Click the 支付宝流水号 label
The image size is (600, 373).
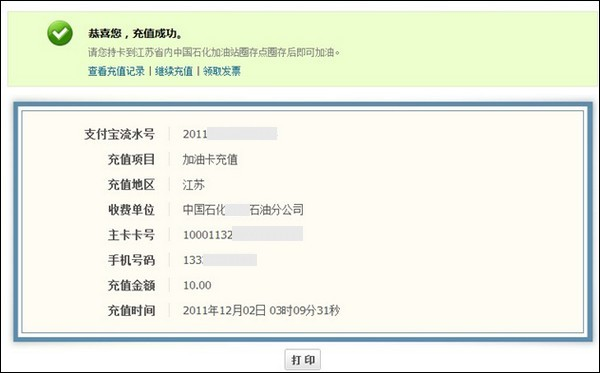pos(119,134)
